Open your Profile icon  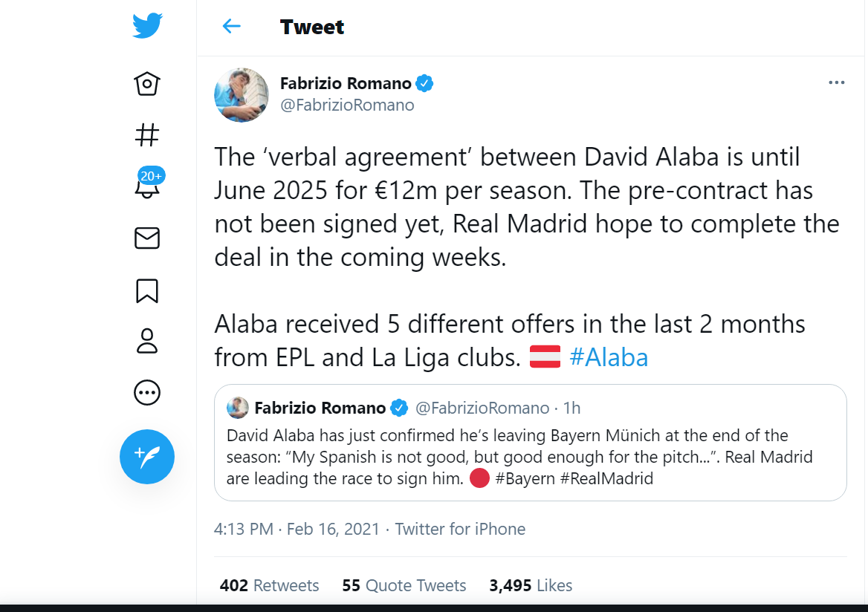[x=146, y=341]
